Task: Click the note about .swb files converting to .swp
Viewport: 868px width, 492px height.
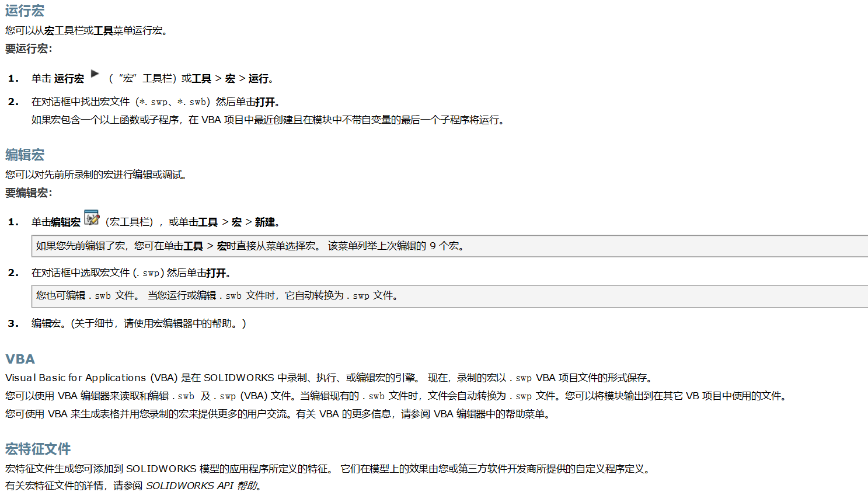Action: pos(449,296)
